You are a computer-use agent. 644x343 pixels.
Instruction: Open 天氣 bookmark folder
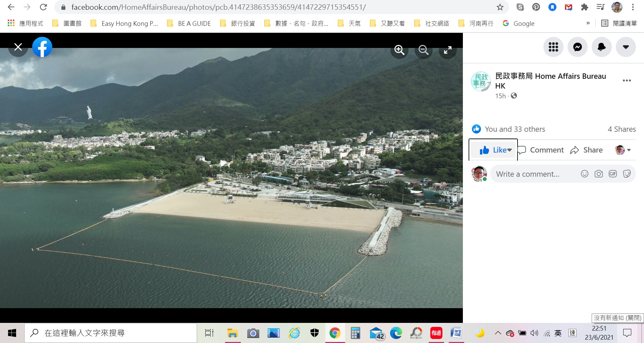(x=349, y=23)
